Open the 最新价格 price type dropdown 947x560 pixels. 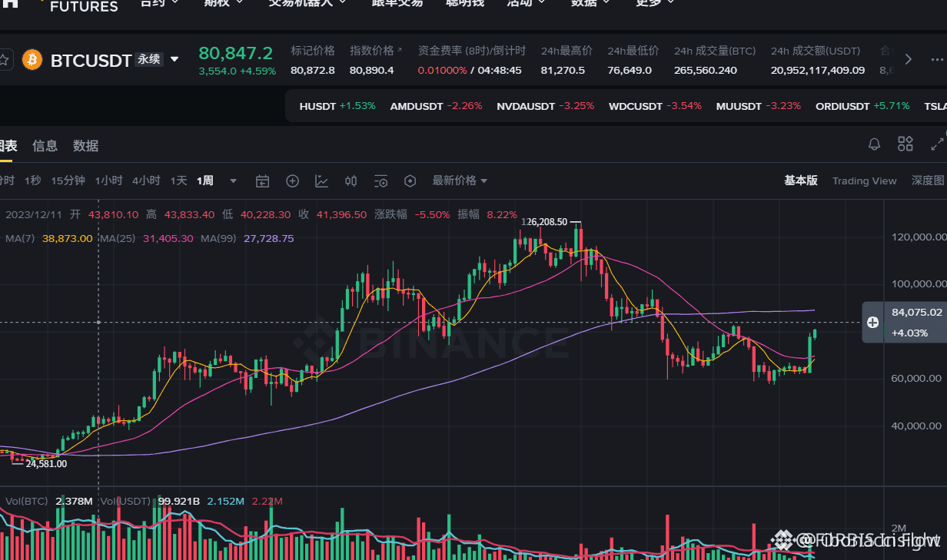coord(460,181)
